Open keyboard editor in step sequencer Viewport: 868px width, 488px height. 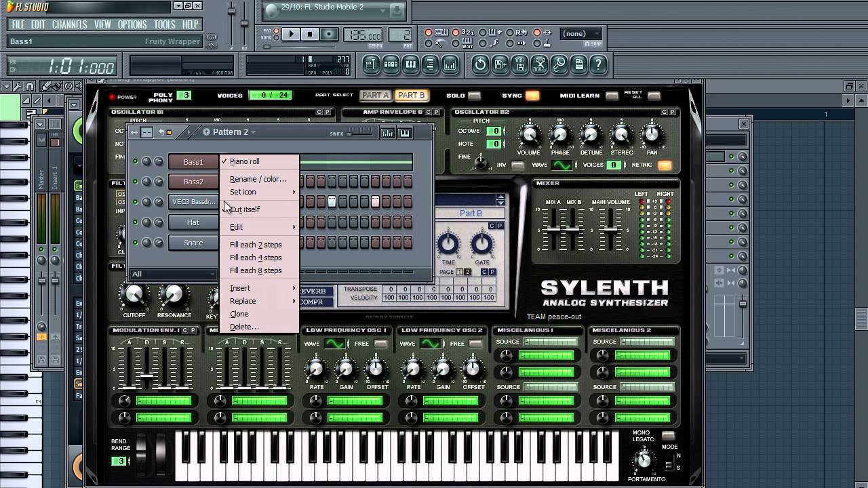coord(405,133)
